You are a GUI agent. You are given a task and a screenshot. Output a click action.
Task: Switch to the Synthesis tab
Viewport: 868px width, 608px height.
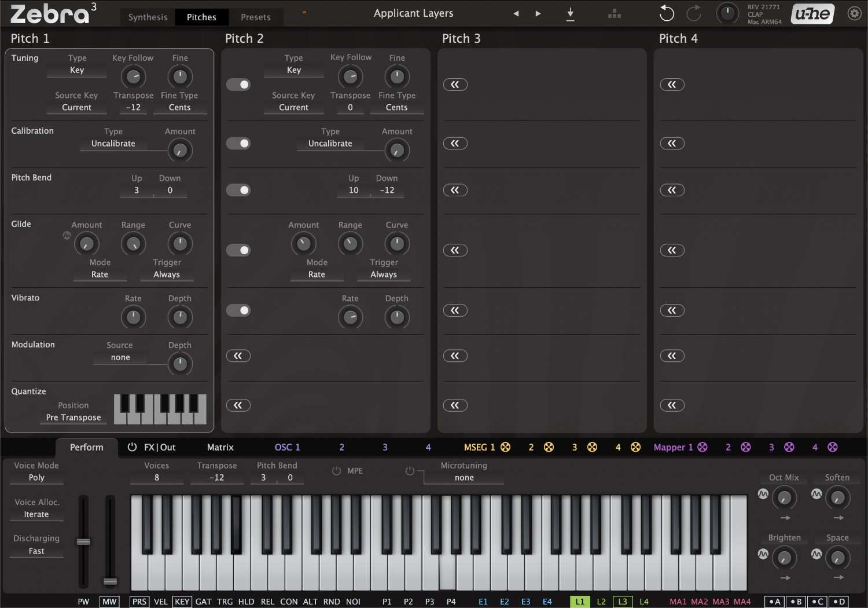(x=147, y=17)
